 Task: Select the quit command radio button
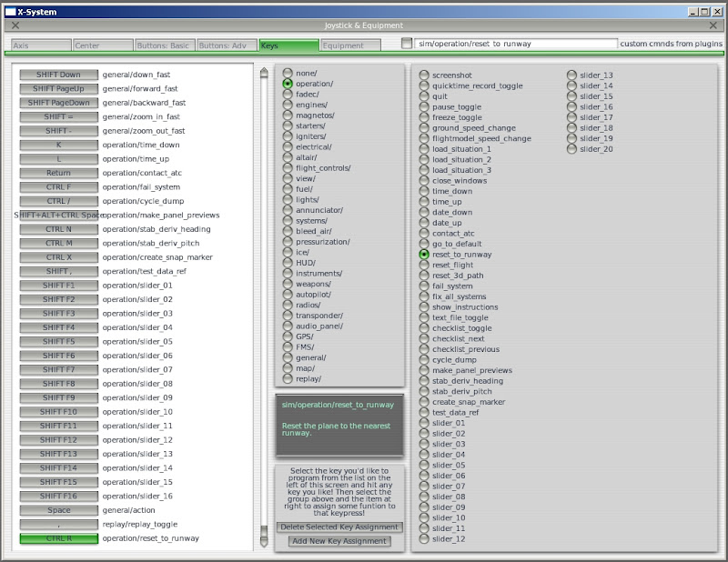pos(424,95)
